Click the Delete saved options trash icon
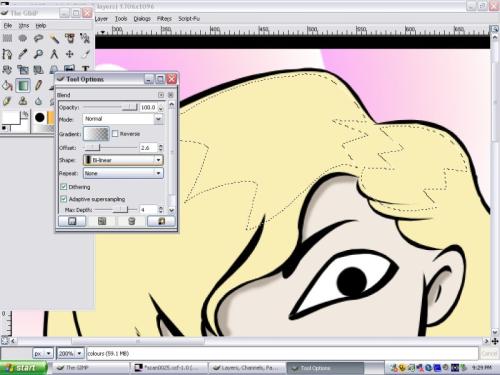The image size is (500, 375). coord(132,221)
